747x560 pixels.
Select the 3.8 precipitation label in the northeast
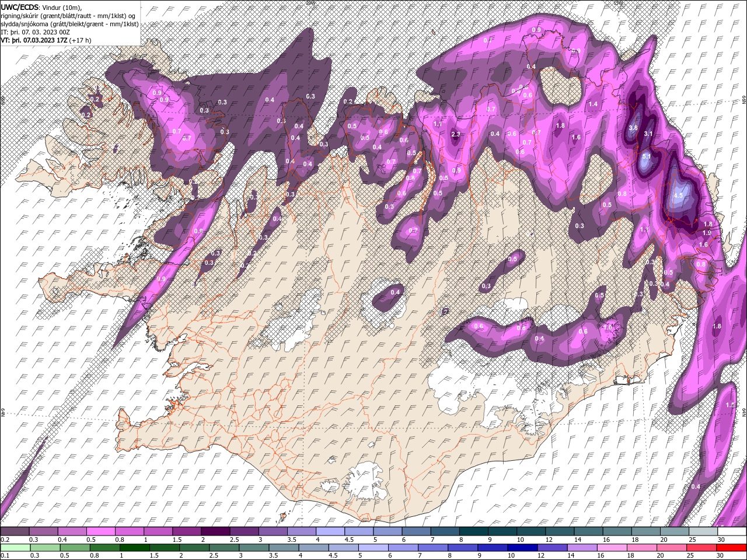click(633, 128)
